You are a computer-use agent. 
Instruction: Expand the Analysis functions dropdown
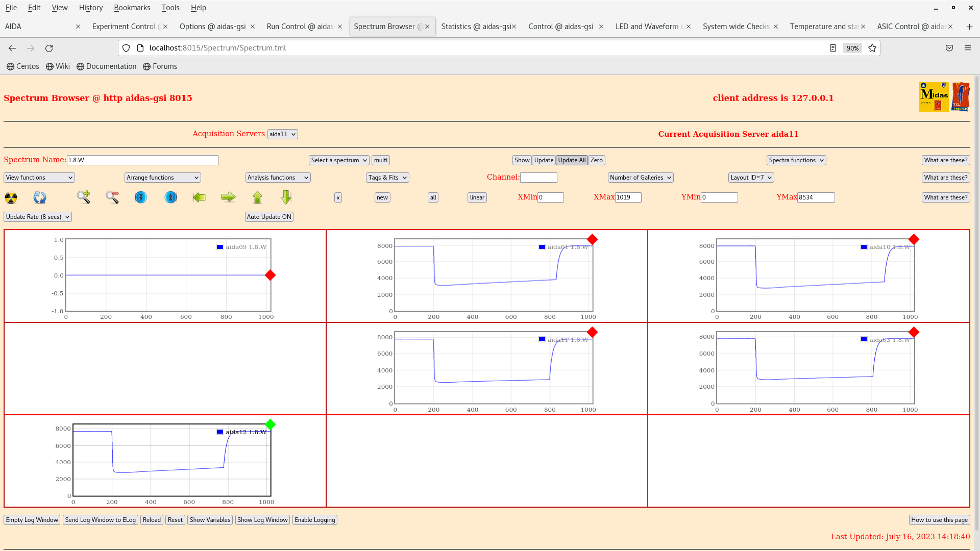(278, 178)
